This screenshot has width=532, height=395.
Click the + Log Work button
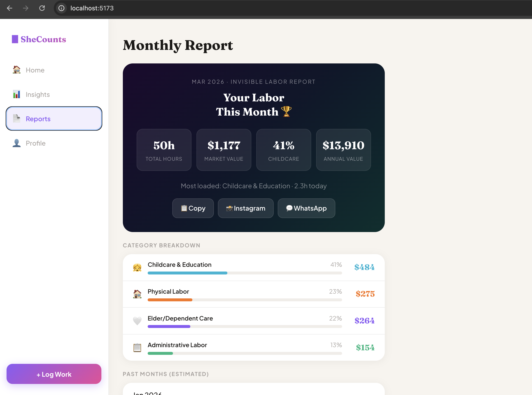(54, 374)
